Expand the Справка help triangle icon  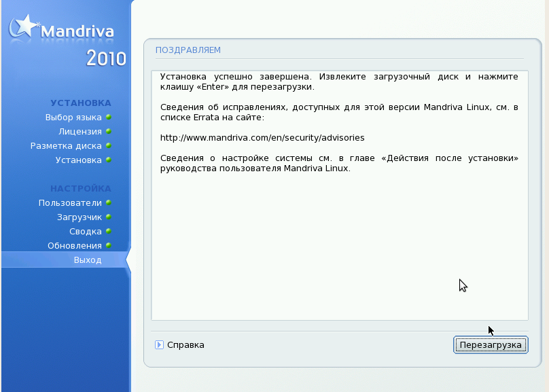coord(159,344)
